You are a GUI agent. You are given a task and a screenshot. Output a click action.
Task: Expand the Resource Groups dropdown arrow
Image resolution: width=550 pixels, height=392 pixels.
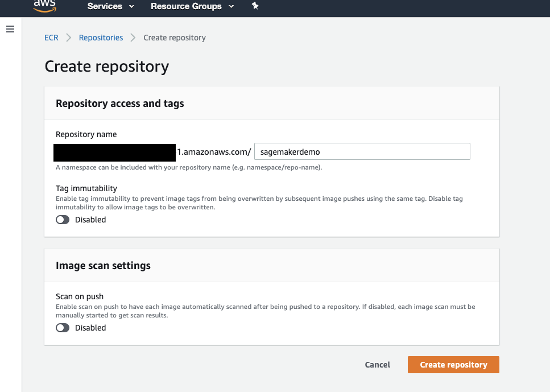[231, 7]
